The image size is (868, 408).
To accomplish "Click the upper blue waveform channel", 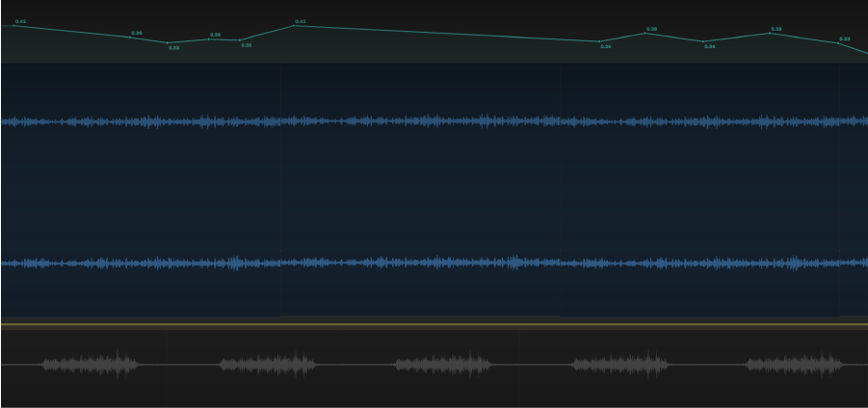I will click(x=434, y=121).
